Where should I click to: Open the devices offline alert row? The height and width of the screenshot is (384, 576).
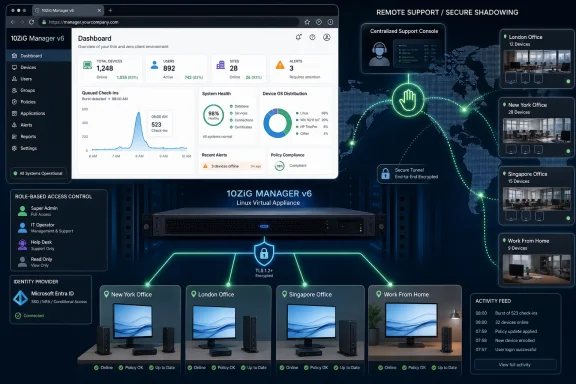(x=232, y=166)
